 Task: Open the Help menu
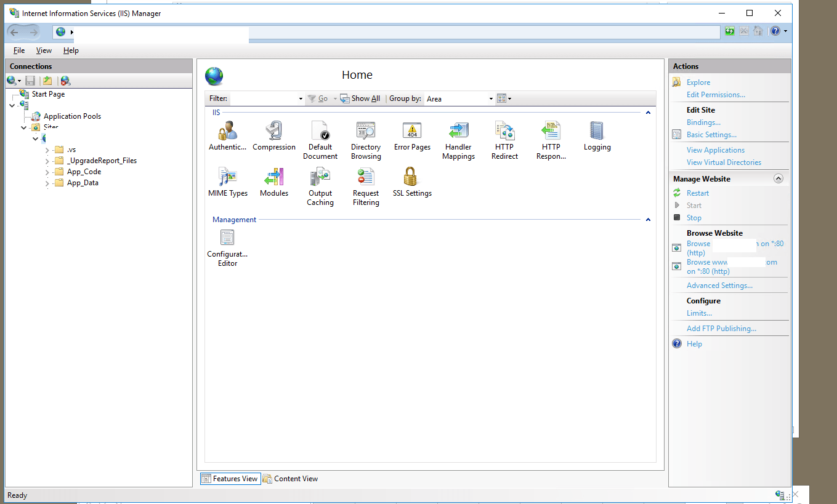(x=71, y=50)
